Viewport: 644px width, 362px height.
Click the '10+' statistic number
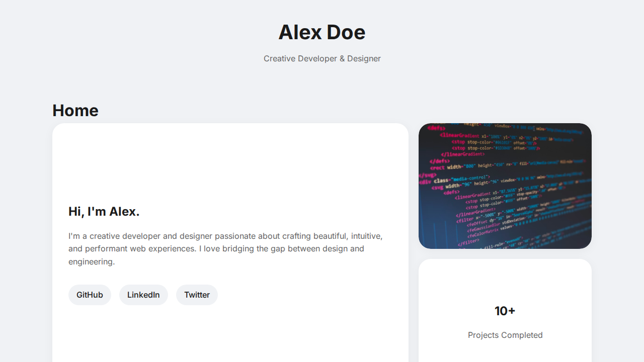505,311
